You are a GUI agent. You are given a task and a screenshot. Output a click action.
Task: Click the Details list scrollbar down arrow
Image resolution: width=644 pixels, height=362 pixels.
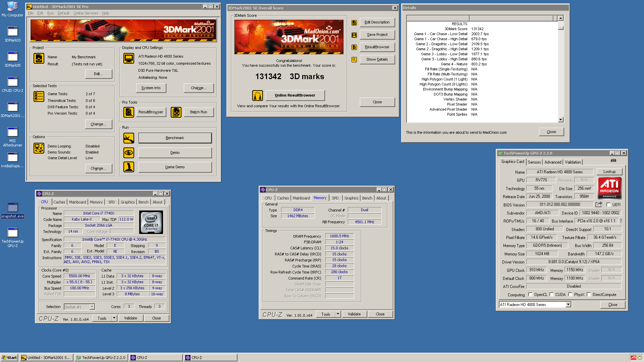point(560,120)
